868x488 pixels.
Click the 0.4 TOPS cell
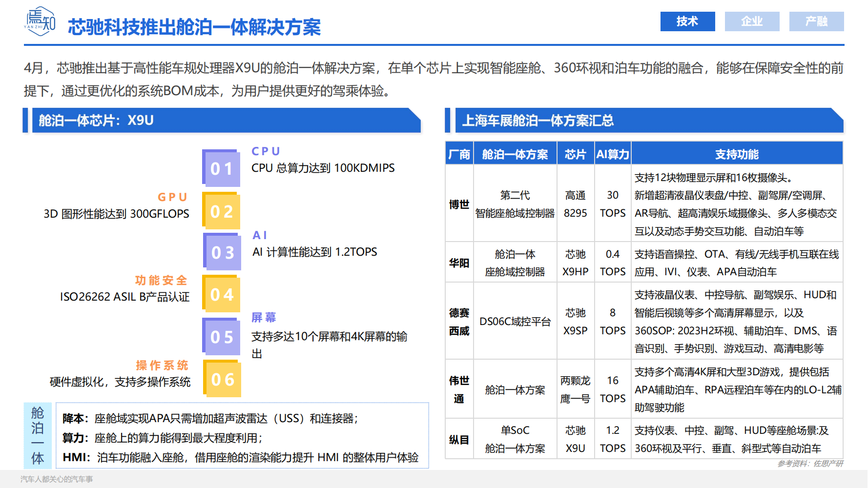pos(613,263)
